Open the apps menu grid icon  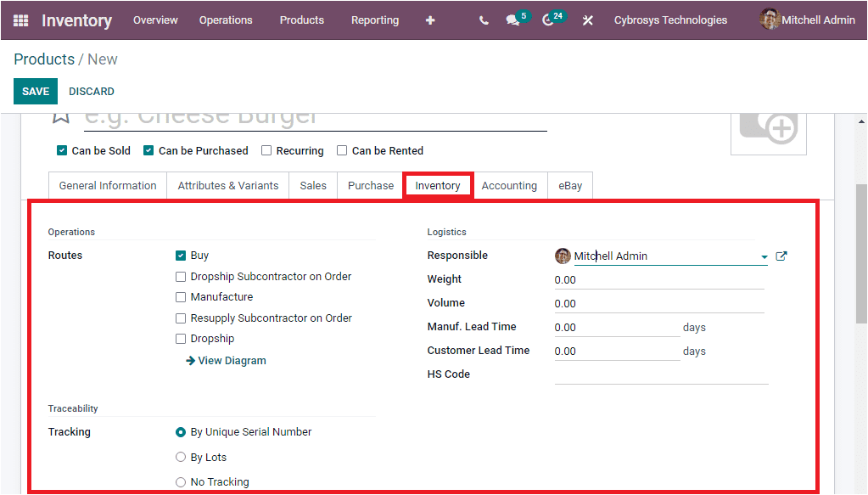tap(19, 20)
